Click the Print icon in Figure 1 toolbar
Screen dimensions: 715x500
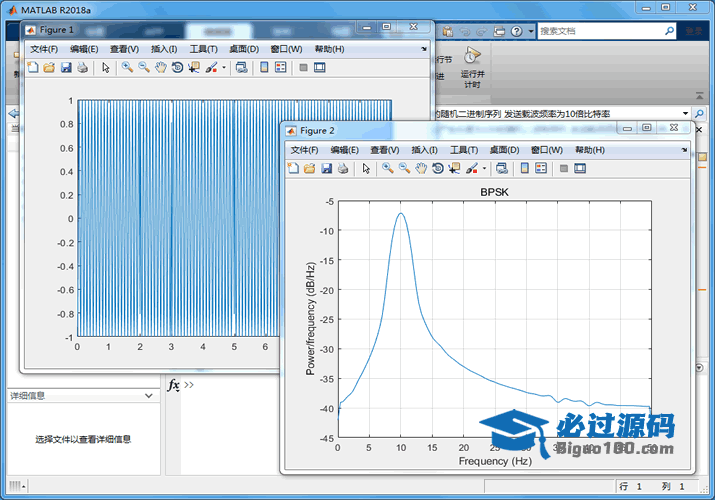83,68
